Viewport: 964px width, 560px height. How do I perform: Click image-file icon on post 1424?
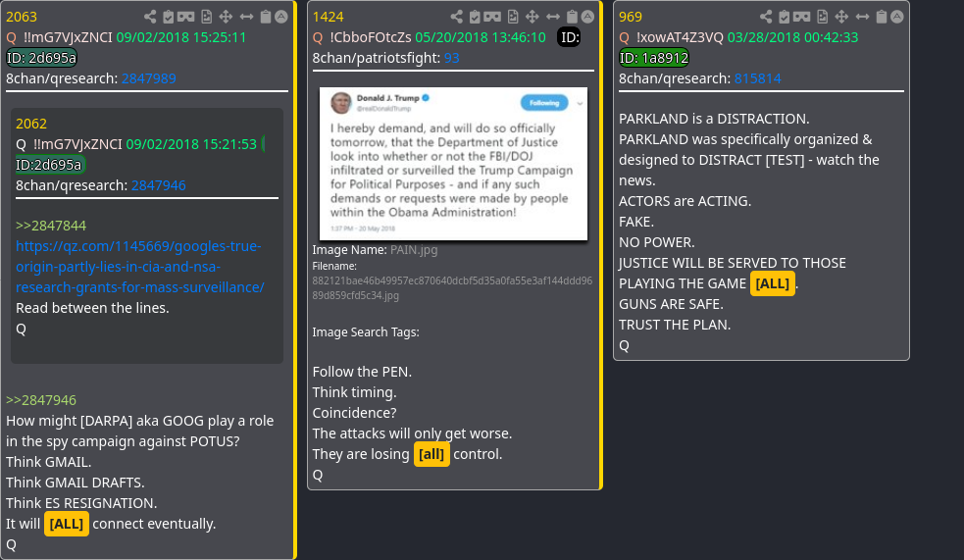point(513,17)
